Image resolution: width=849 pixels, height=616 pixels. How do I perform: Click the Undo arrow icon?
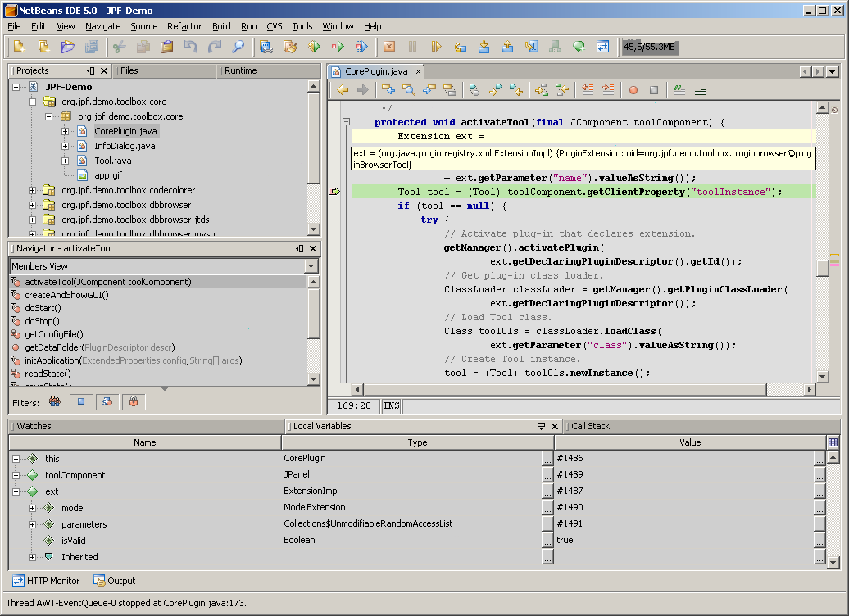[191, 47]
